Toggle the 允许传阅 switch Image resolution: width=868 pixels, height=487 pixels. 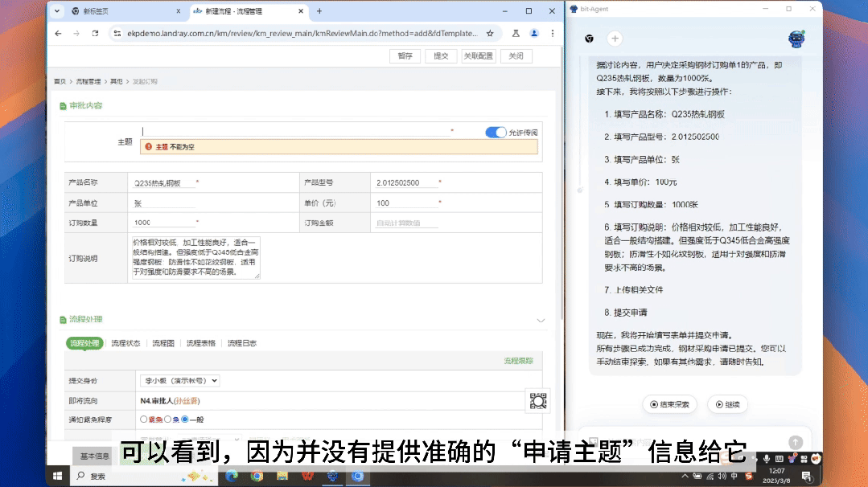pyautogui.click(x=496, y=133)
